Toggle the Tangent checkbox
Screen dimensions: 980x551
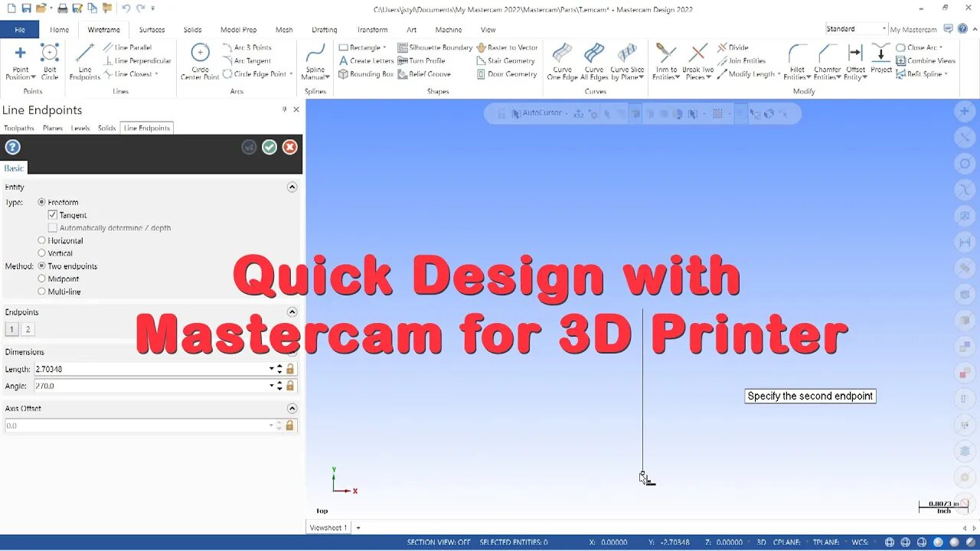(53, 215)
